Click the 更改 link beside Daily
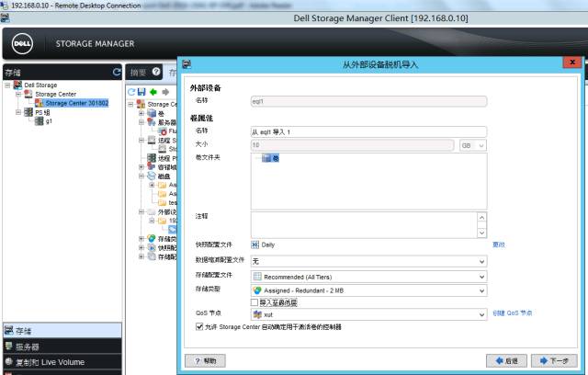This screenshot has width=588, height=375. click(499, 244)
